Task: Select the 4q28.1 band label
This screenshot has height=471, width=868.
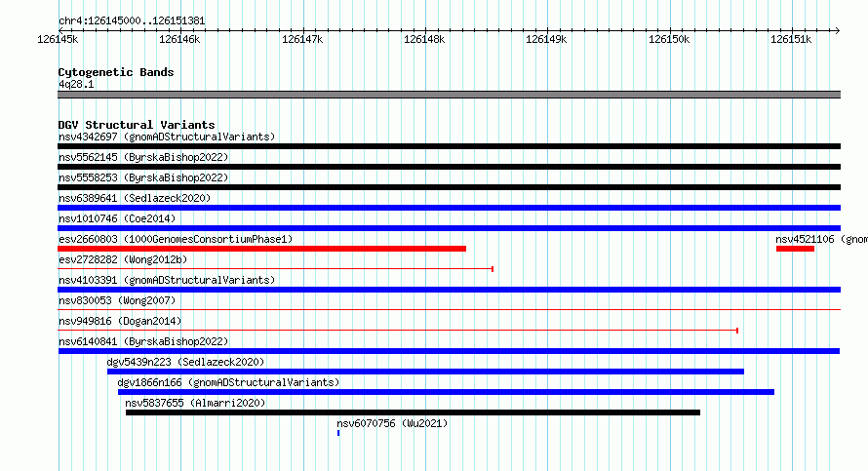Action: 76,84
